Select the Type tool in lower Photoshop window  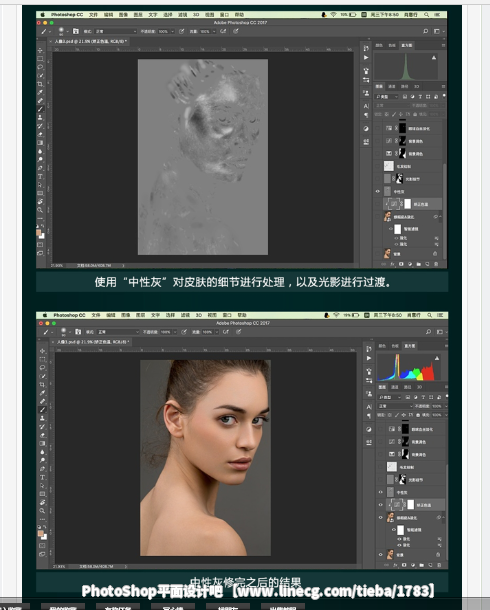pyautogui.click(x=42, y=477)
